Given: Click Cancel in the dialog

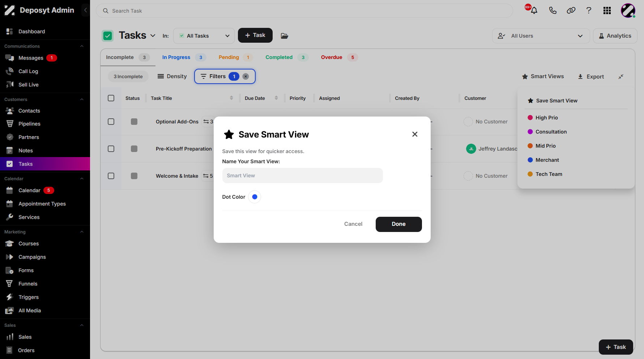Looking at the screenshot, I should (x=353, y=224).
